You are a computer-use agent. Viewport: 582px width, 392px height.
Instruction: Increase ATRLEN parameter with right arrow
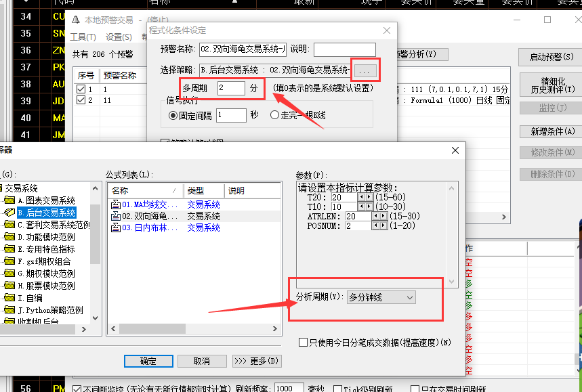383,216
